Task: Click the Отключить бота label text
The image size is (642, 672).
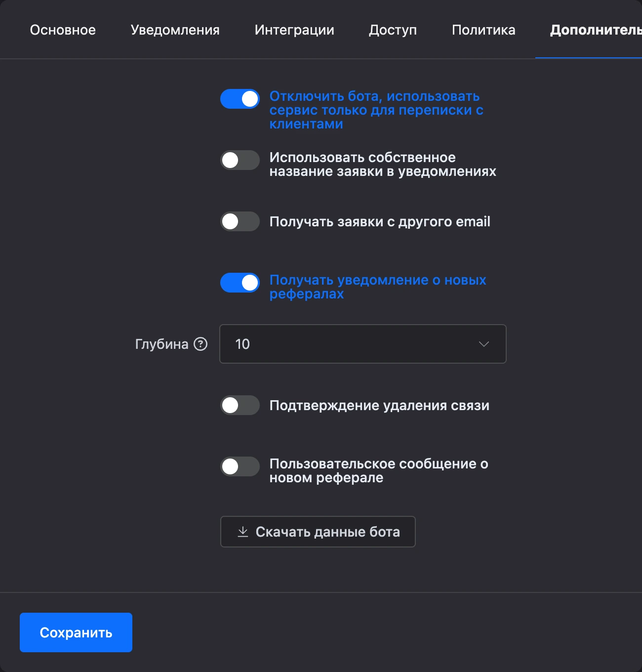Action: [376, 110]
